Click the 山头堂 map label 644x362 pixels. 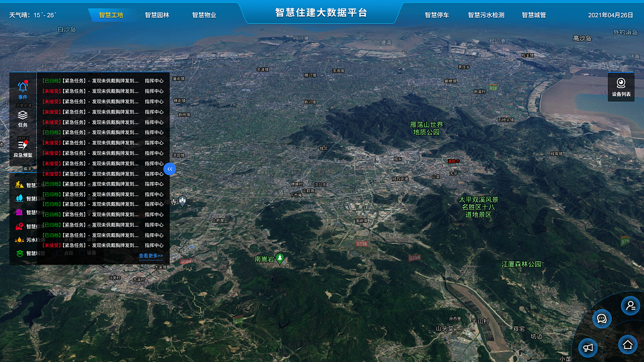tap(445, 328)
